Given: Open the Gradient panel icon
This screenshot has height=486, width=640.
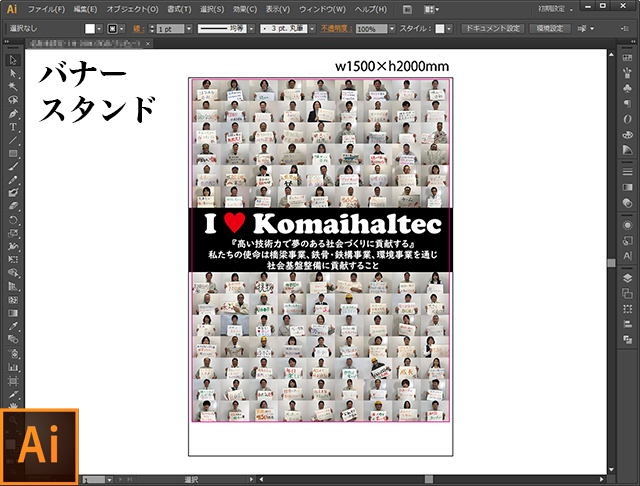Looking at the screenshot, I should 627,187.
